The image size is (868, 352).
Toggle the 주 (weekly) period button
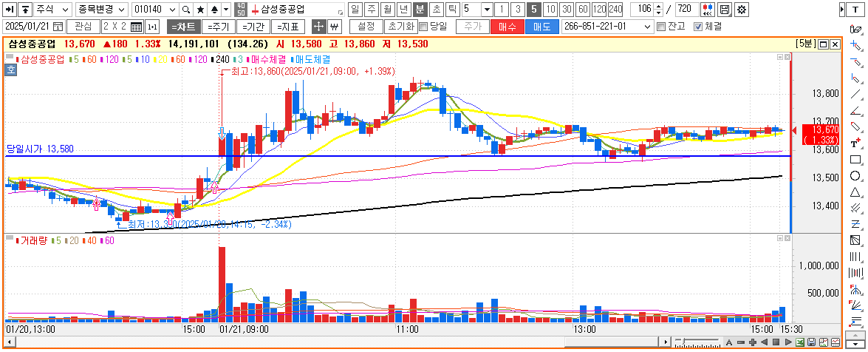pos(371,10)
